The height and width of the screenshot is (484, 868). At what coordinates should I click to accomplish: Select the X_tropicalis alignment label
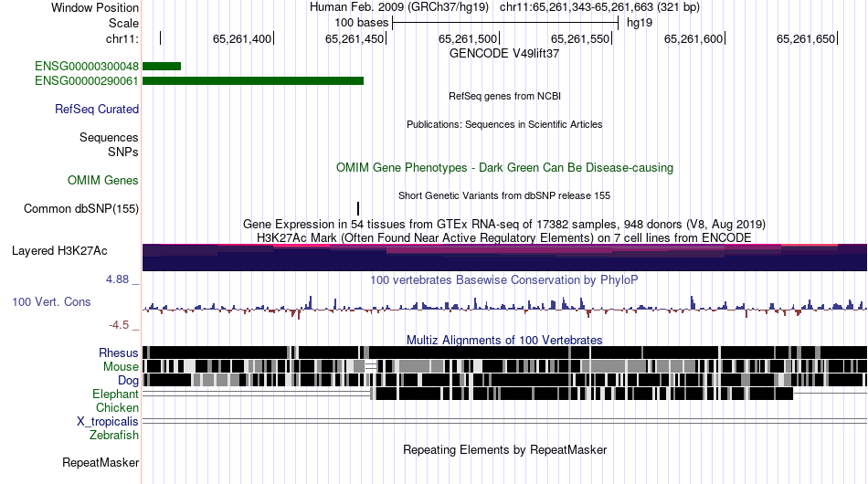pos(108,422)
